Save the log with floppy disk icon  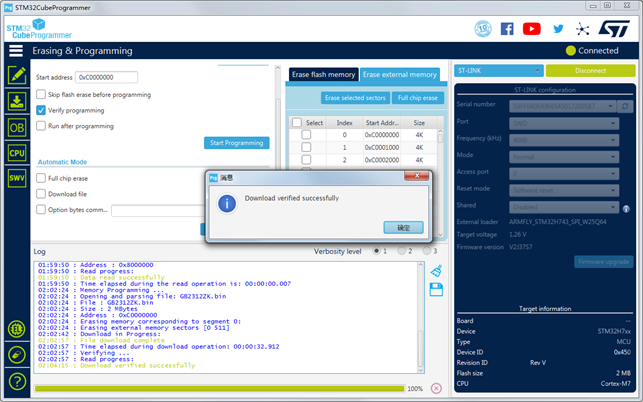[436, 290]
